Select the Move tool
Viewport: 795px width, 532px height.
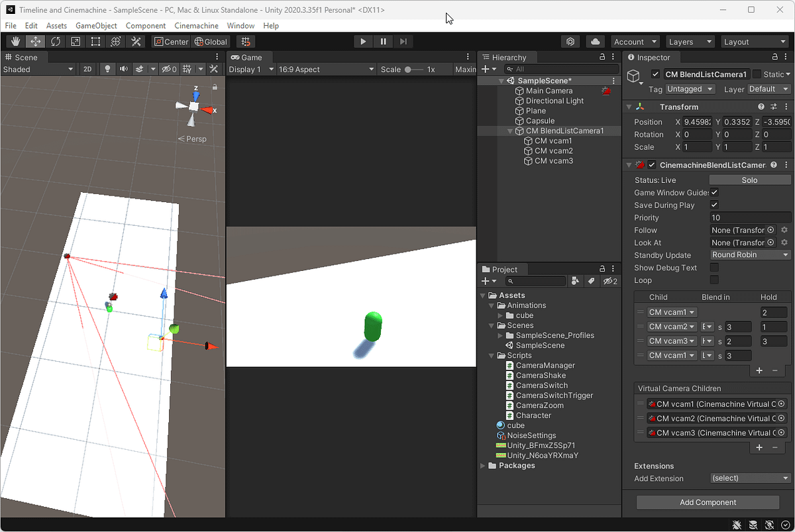(x=34, y=41)
